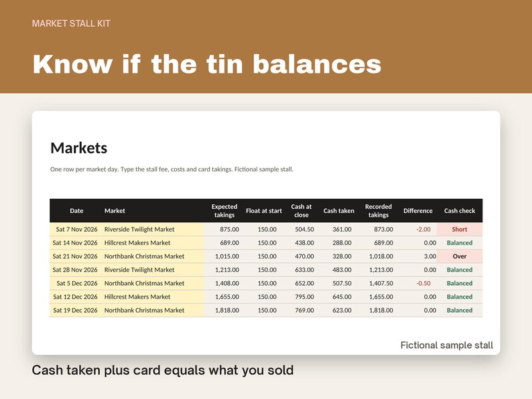Screen dimensions: 532x399
Task: Click 'Northbank Christmas Market' in the 19 Dec row
Action: pyautogui.click(x=144, y=311)
